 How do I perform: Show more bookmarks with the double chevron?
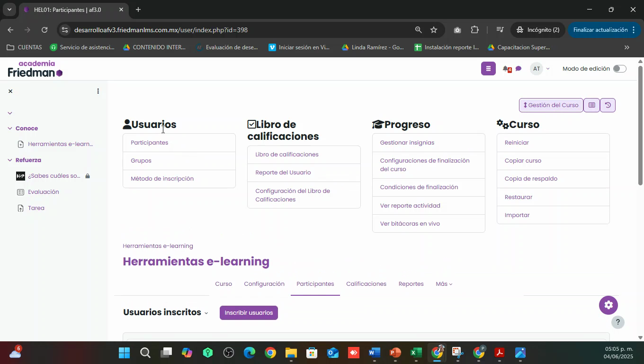pos(627,47)
